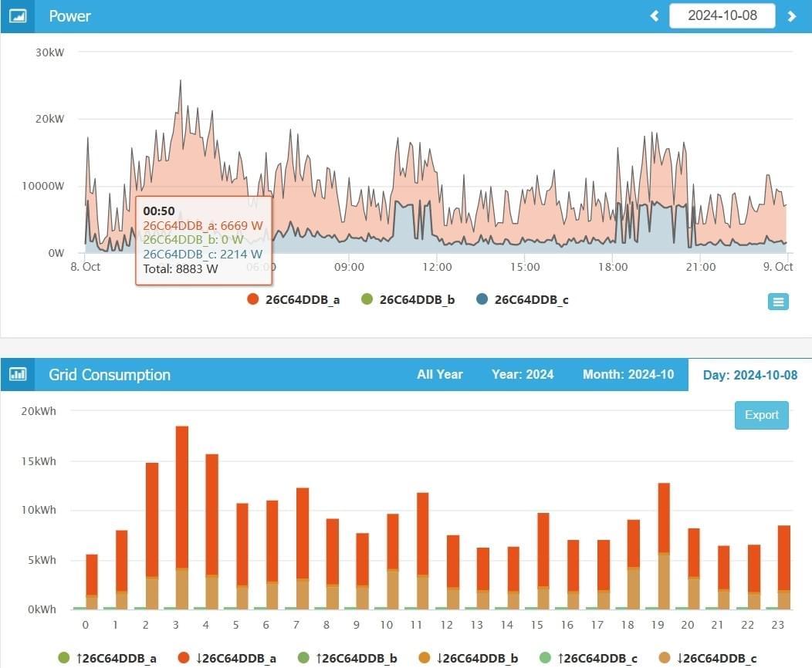The height and width of the screenshot is (668, 812).
Task: Click the Power panel title
Action: click(x=70, y=16)
